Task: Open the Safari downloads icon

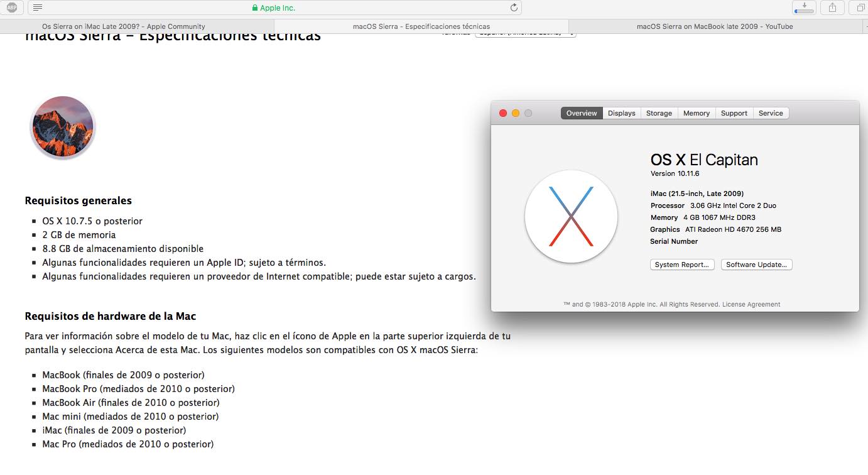Action: [x=805, y=8]
